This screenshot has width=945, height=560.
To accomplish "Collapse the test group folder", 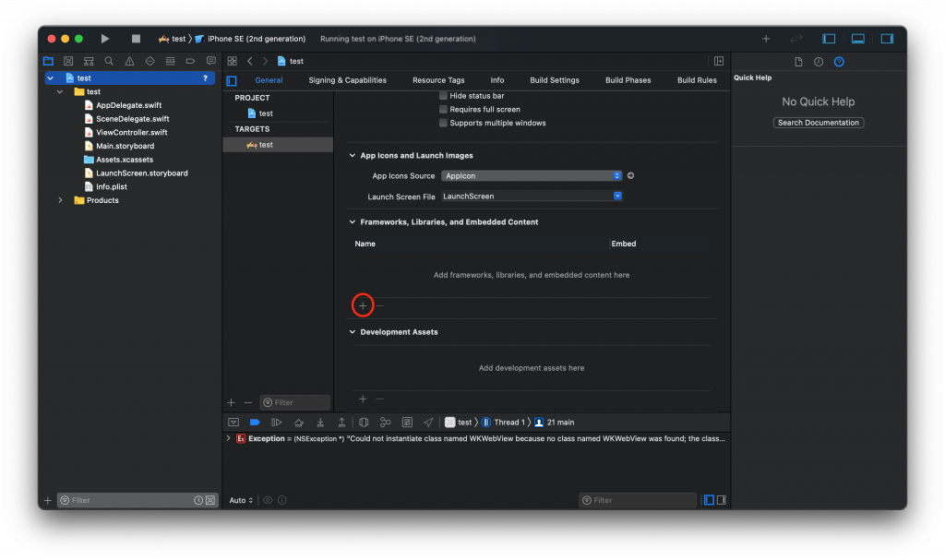I will (60, 91).
